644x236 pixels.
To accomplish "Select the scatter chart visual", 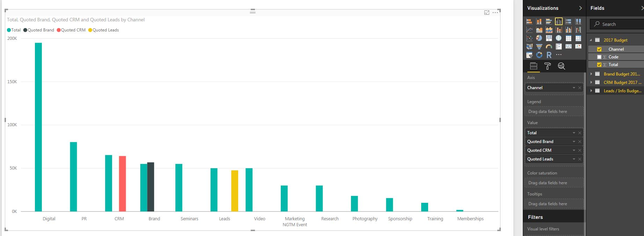I will (529, 38).
